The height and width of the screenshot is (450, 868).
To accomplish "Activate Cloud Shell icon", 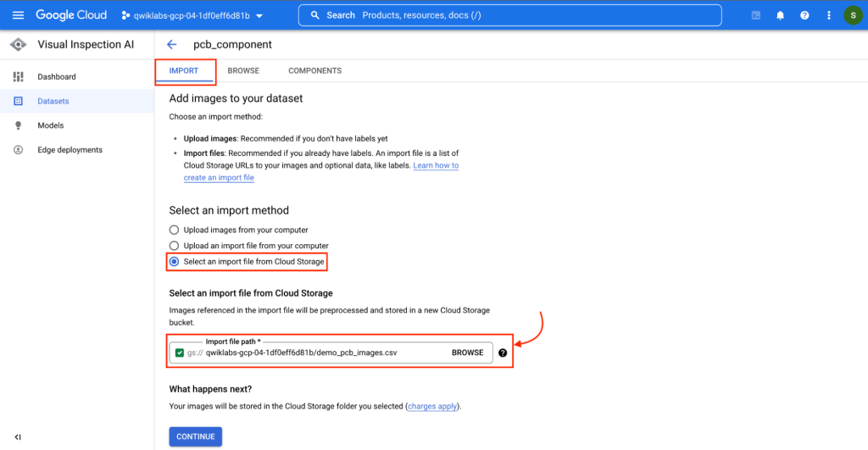I will (755, 15).
